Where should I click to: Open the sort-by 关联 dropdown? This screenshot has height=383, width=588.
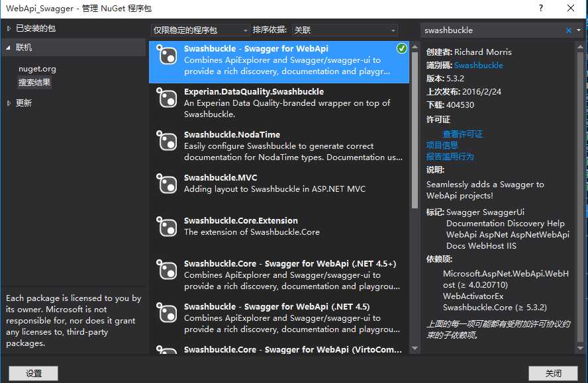click(344, 30)
